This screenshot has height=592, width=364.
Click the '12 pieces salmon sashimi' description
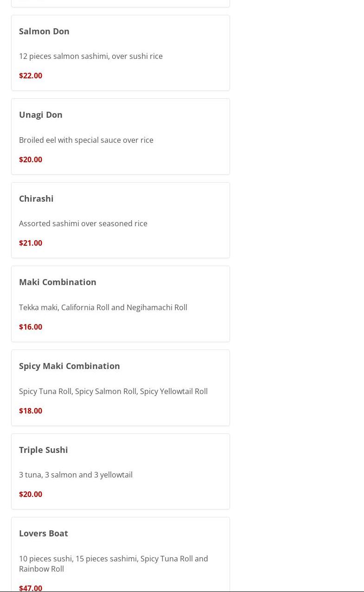91,56
